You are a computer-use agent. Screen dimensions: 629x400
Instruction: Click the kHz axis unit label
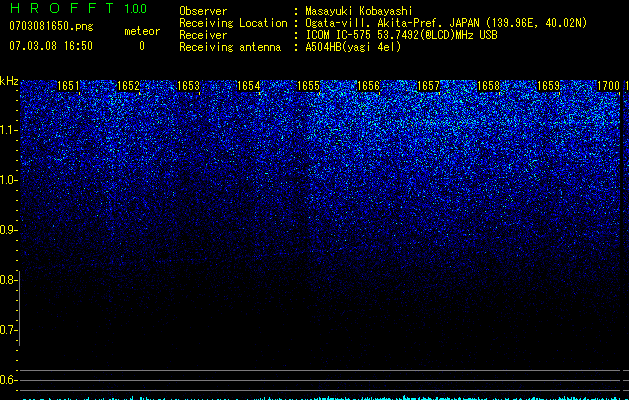click(x=9, y=81)
